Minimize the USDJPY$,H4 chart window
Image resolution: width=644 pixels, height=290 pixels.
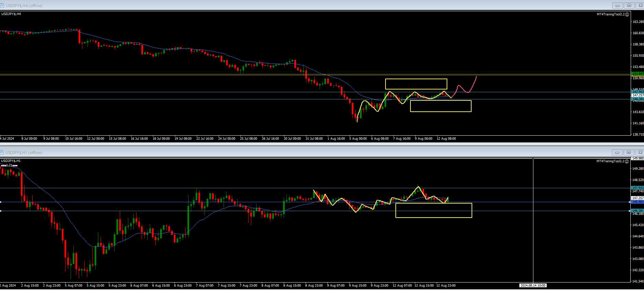[x=617, y=5]
